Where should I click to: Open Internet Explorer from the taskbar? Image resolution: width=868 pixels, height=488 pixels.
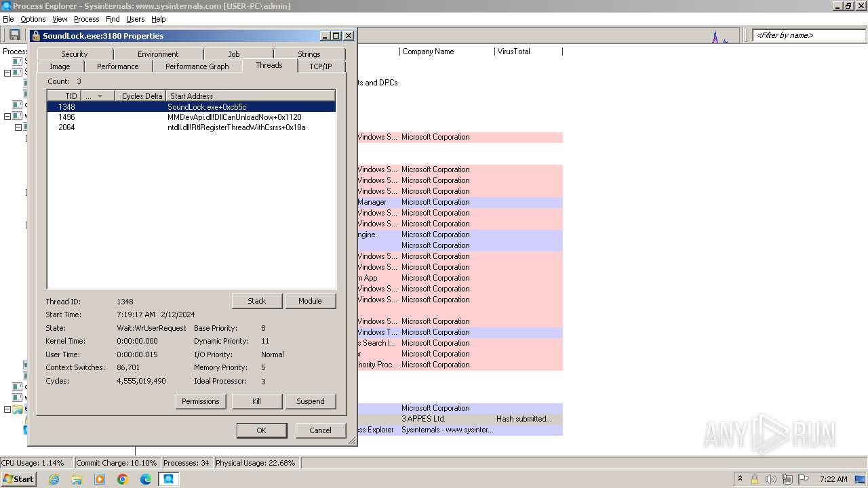[x=54, y=479]
